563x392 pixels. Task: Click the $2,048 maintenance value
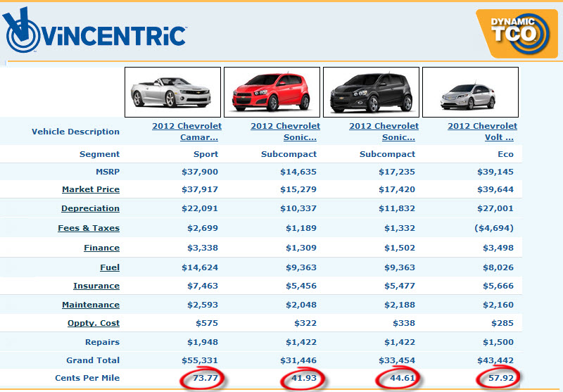[301, 305]
